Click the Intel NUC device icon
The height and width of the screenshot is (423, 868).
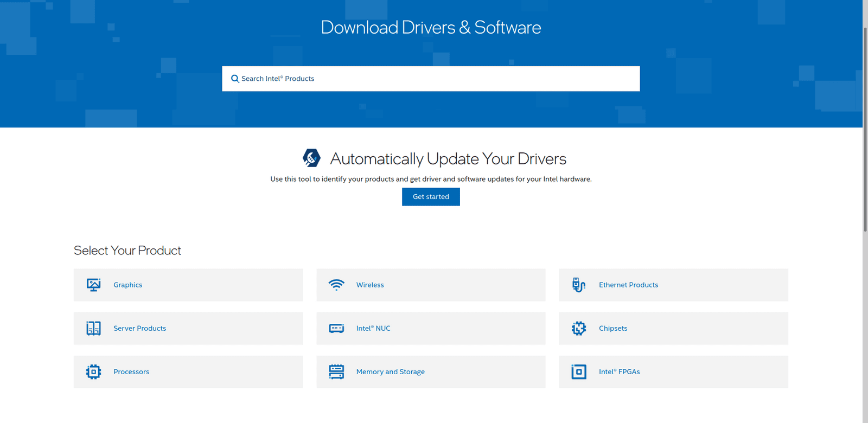click(x=336, y=328)
